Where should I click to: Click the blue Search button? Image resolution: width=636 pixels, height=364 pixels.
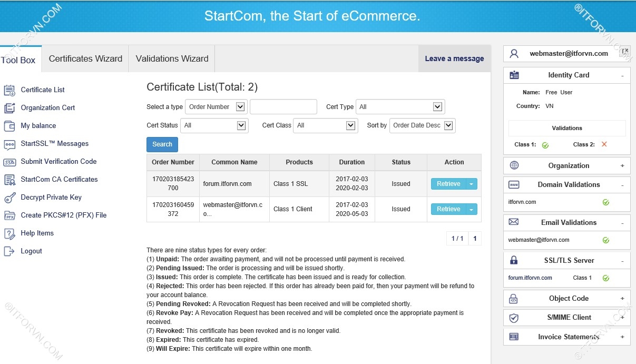(162, 144)
